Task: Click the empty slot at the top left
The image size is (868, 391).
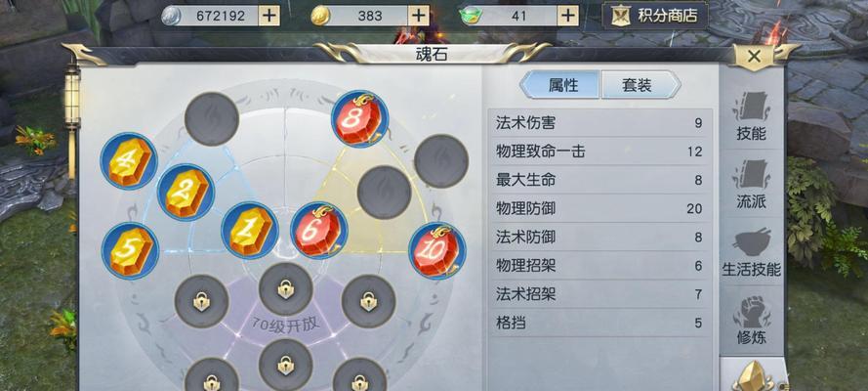Action: point(212,119)
